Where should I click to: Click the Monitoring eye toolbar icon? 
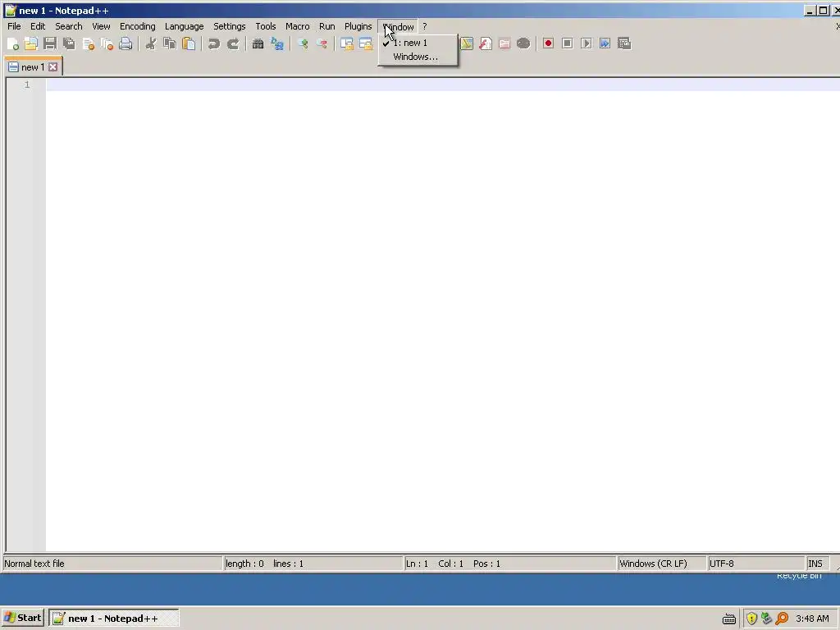pos(523,44)
